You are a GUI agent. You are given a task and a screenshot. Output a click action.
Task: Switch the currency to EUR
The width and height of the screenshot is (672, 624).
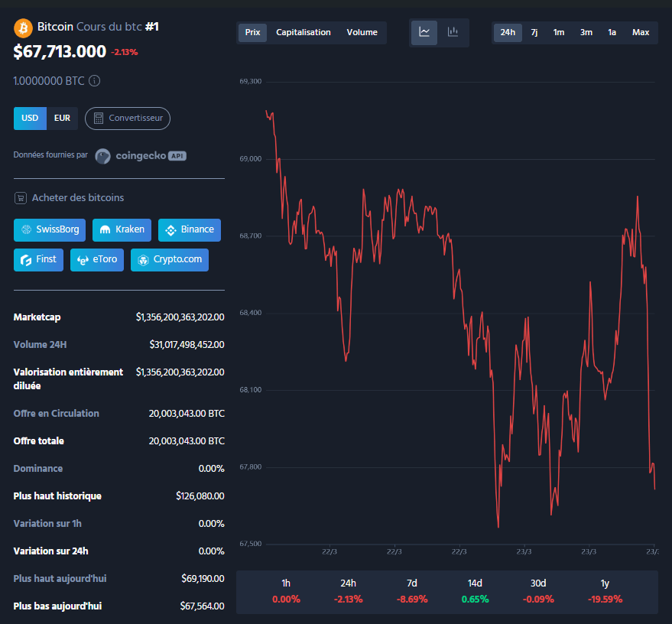click(61, 118)
